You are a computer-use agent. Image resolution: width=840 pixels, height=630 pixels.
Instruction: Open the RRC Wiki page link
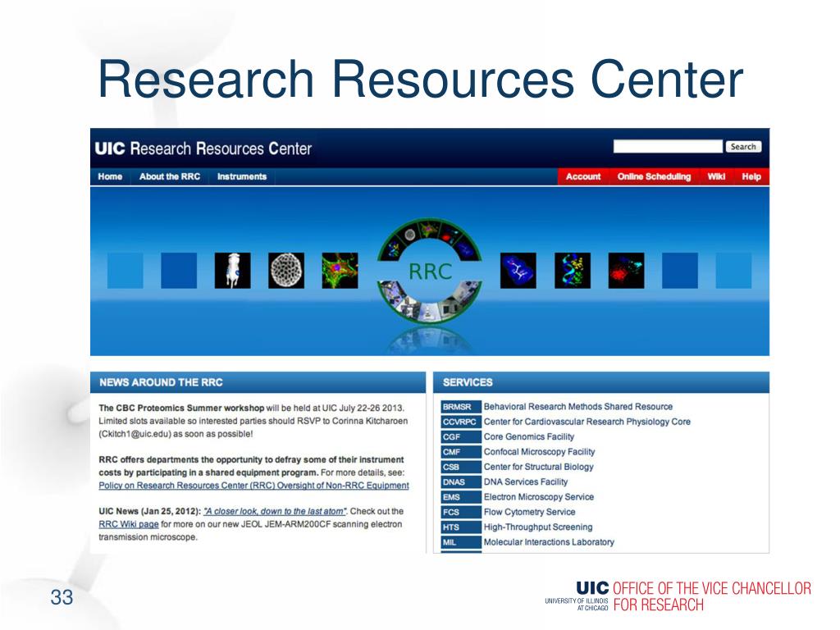(129, 524)
